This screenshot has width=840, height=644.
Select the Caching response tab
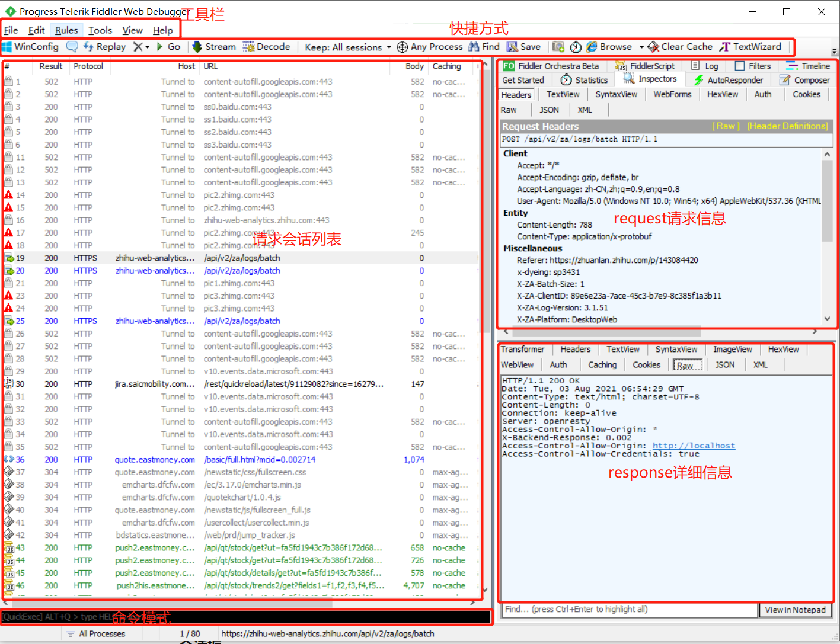[602, 365]
